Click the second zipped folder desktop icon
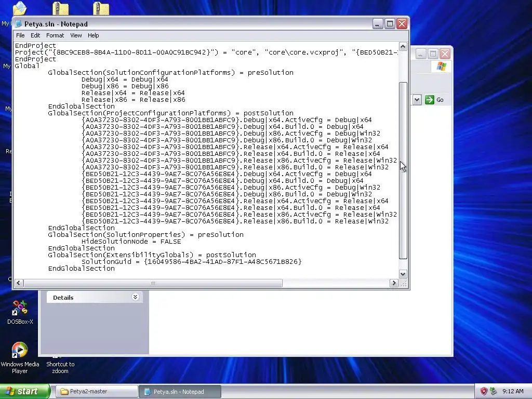Image resolution: width=532 pixels, height=399 pixels. pos(101,8)
